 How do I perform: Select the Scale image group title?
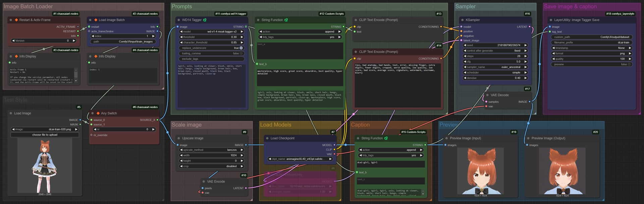(x=186, y=125)
